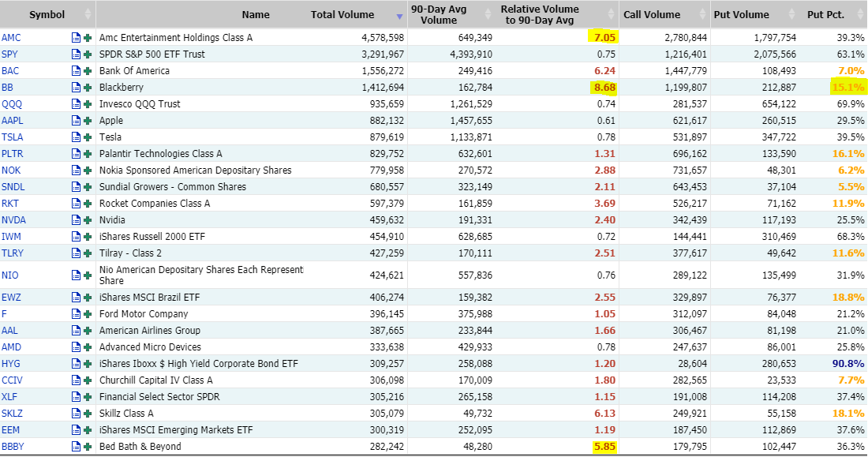Add PLTR with its green plus icon

(88, 154)
